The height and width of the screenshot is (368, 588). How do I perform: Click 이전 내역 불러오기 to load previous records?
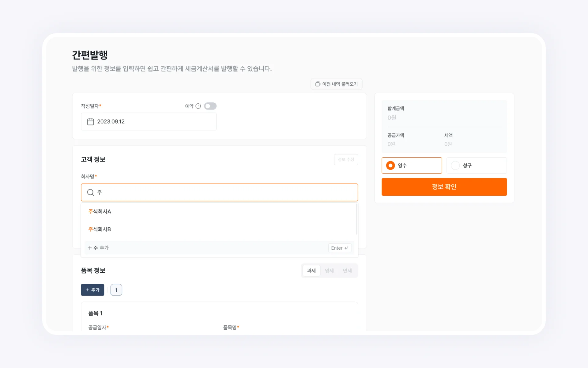pos(336,84)
